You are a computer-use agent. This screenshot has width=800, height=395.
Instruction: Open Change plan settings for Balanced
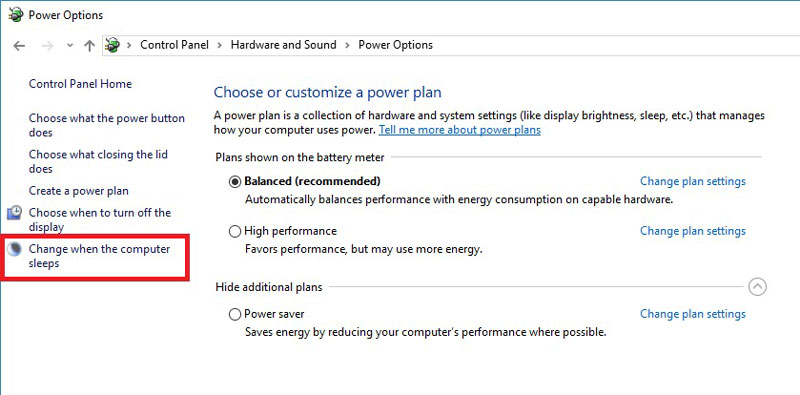tap(693, 181)
